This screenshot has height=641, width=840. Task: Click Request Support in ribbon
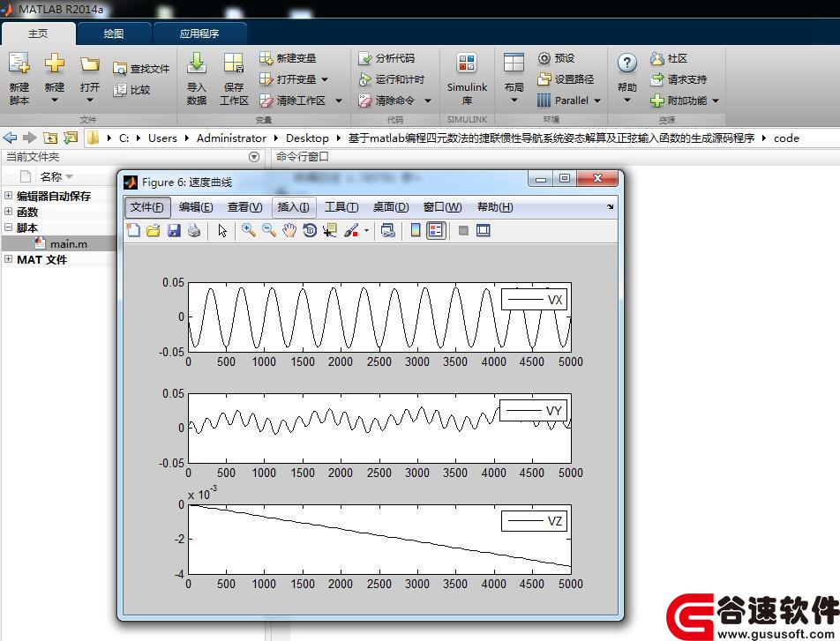click(679, 79)
